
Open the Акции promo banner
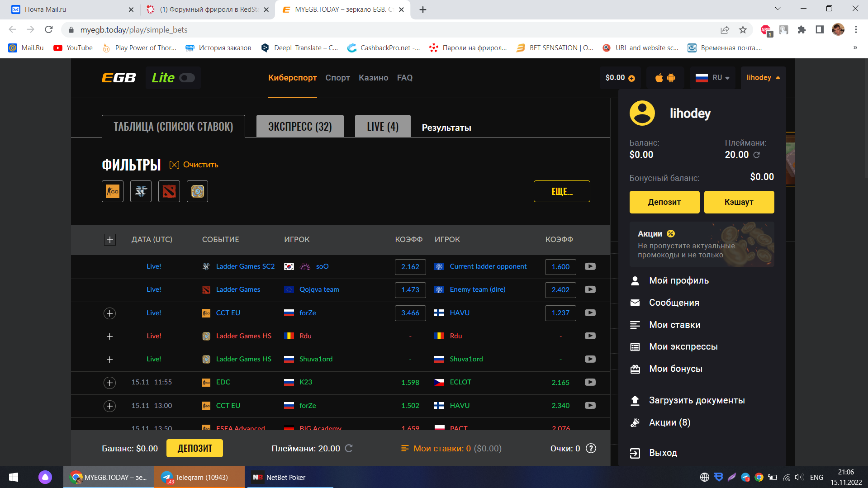702,244
